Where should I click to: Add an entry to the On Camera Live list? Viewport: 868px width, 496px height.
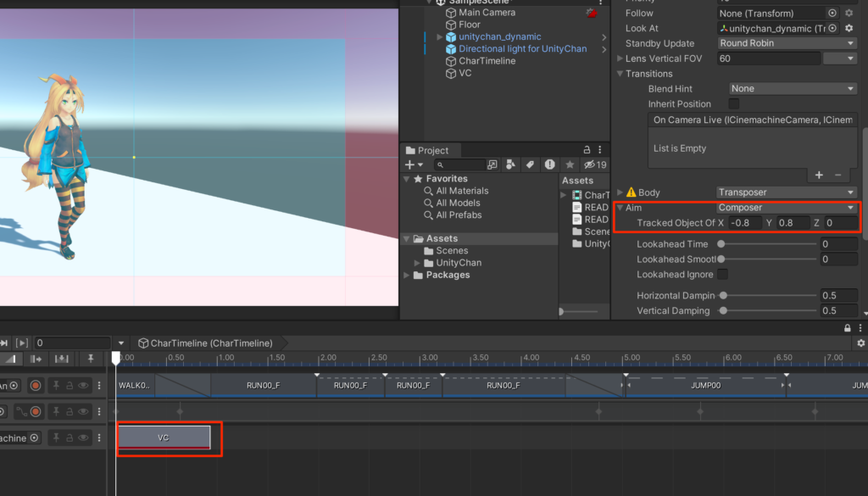[820, 175]
